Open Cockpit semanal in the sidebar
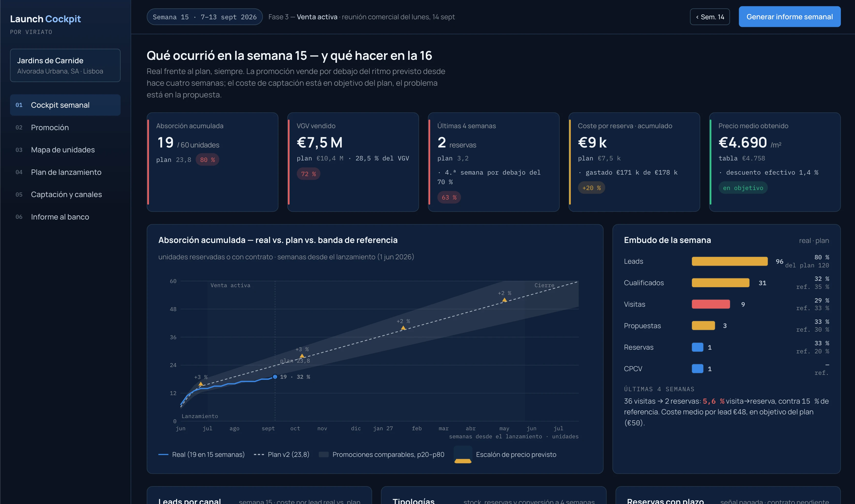Viewport: 855px width, 504px height. [65, 105]
